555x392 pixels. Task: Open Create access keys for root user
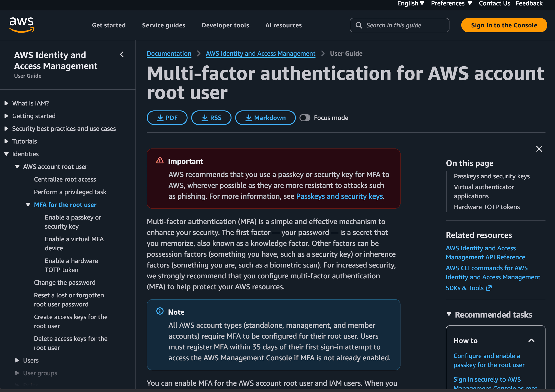71,321
